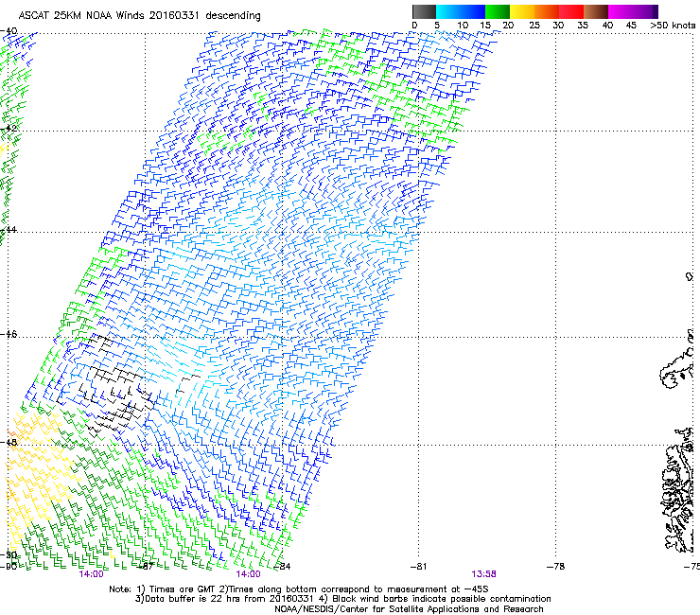Click the purple '14:00' label near -84
This screenshot has width=700, height=615.
248,574
